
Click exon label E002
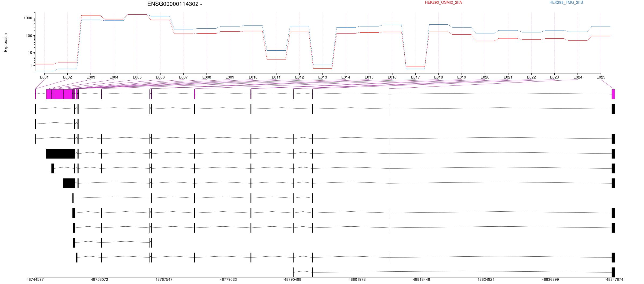point(67,77)
